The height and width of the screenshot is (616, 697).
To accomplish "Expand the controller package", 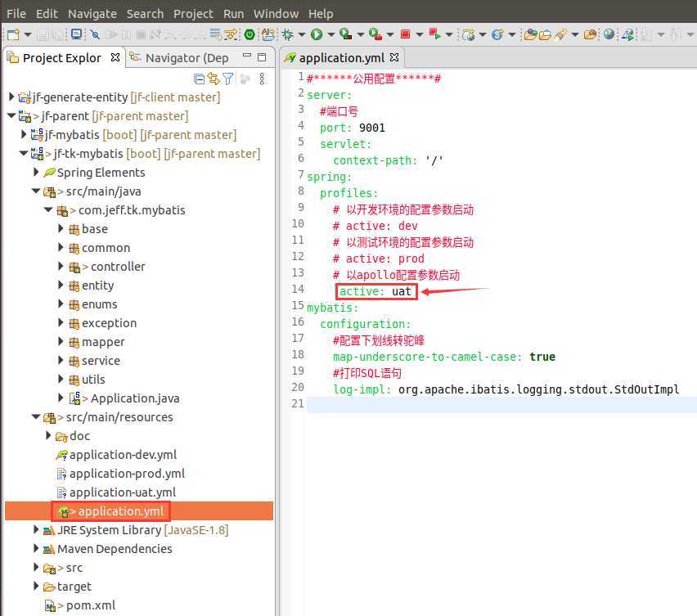I will click(x=61, y=266).
